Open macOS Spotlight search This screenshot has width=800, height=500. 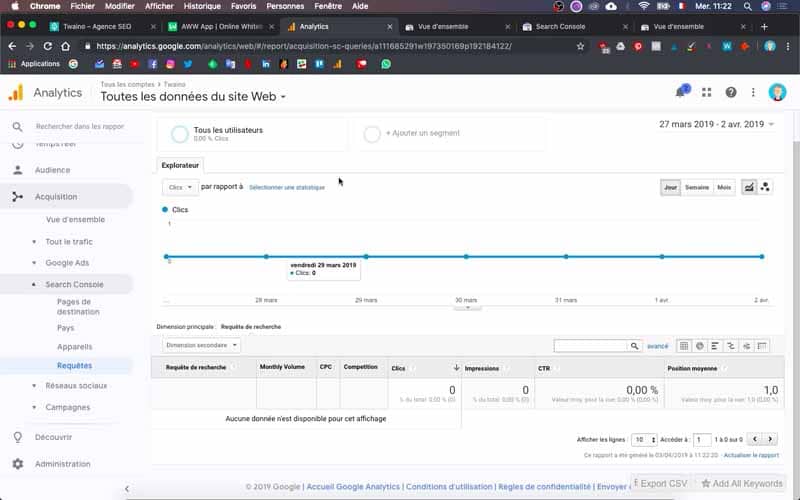747,6
